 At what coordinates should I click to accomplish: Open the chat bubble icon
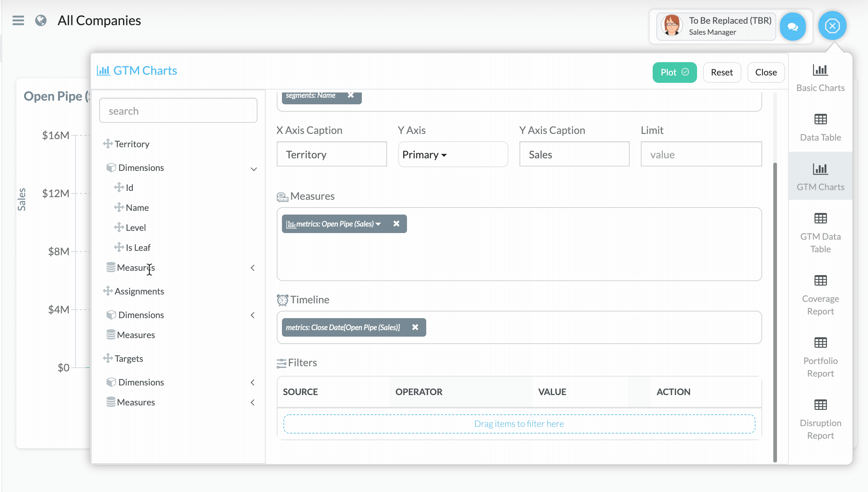click(x=793, y=27)
